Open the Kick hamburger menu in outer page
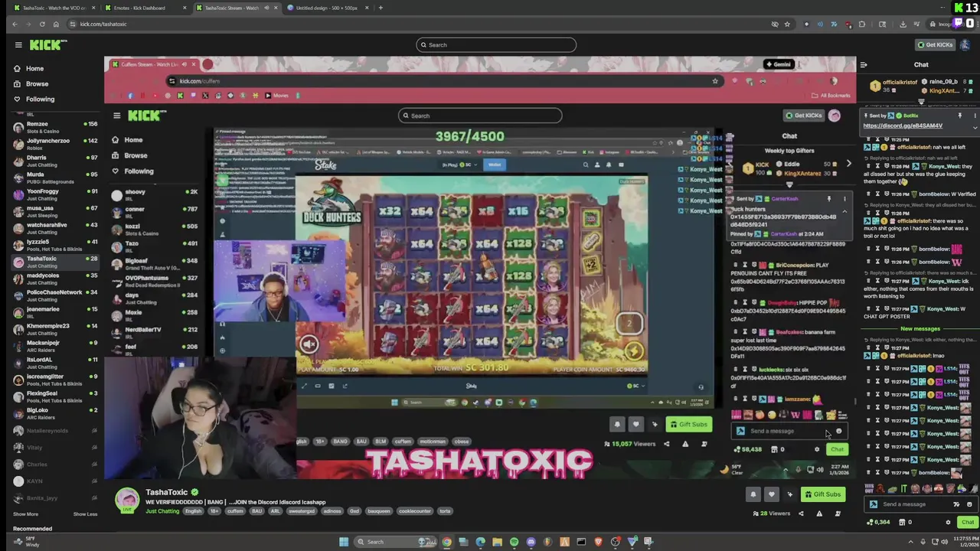 click(18, 45)
